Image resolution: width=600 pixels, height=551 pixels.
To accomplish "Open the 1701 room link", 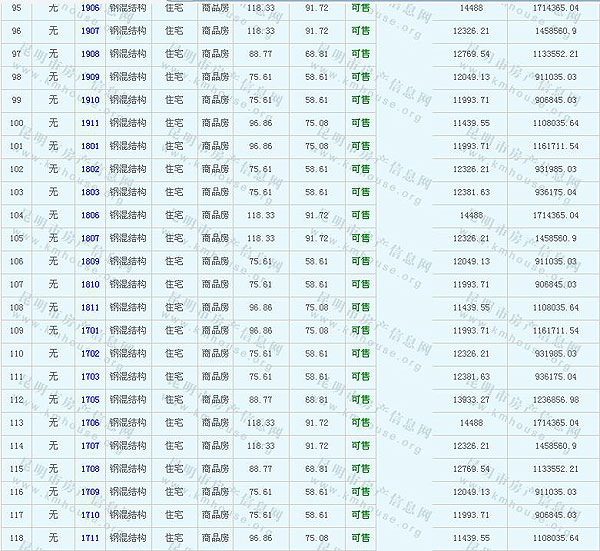I will coord(90,330).
